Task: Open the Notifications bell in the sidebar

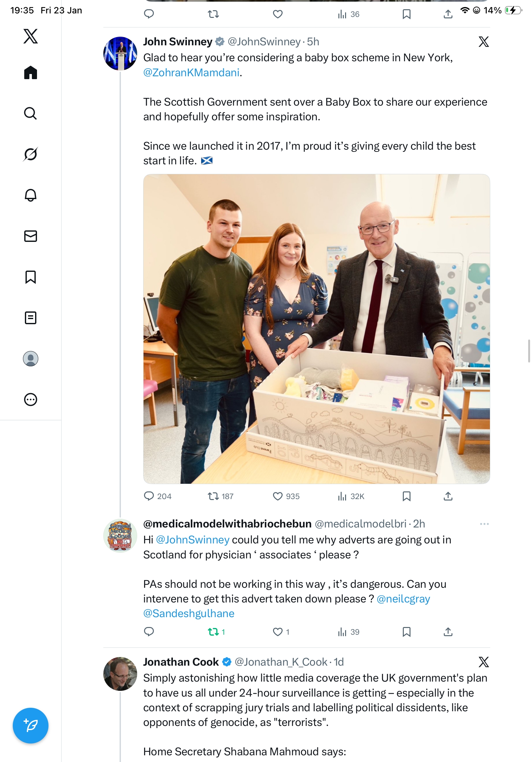Action: tap(31, 195)
